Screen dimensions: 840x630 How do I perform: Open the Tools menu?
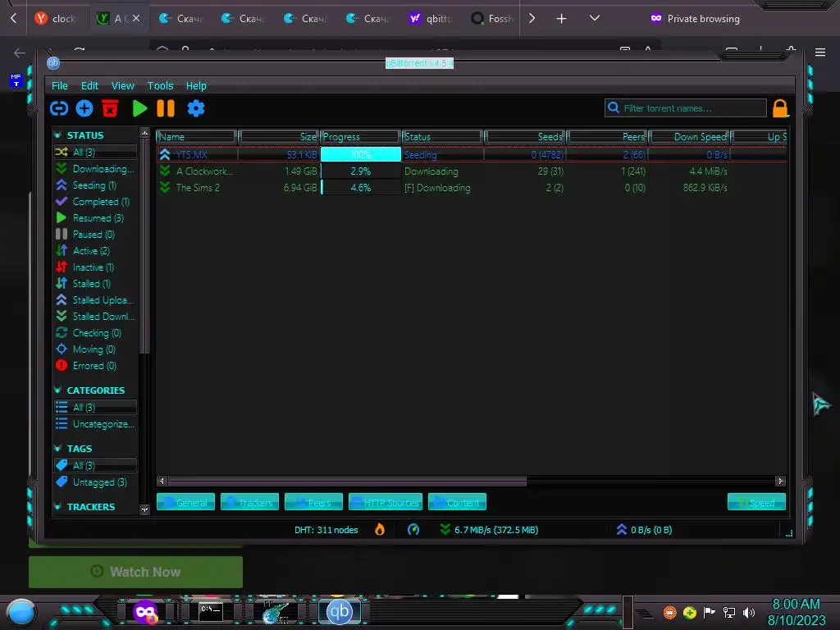[160, 85]
